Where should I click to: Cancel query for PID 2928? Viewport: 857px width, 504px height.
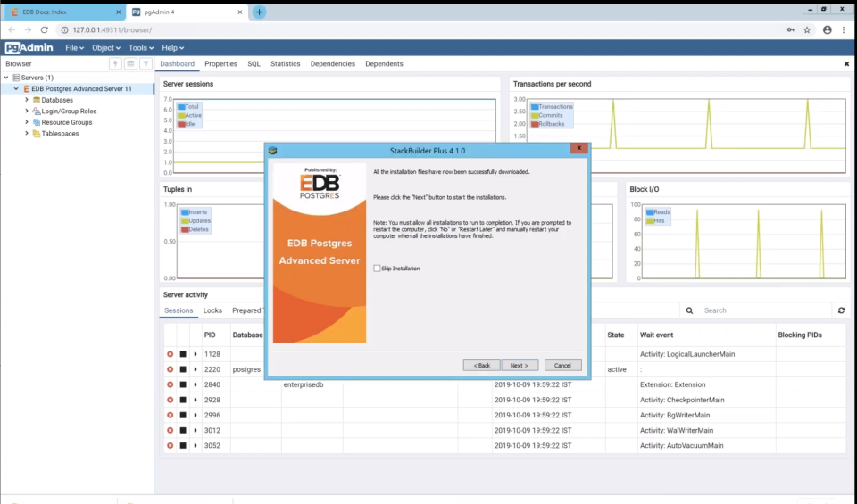pyautogui.click(x=170, y=400)
